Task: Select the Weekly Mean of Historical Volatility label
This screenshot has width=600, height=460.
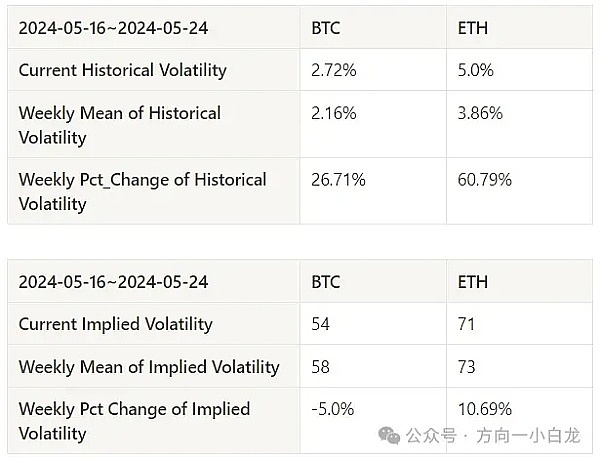Action: 120,124
